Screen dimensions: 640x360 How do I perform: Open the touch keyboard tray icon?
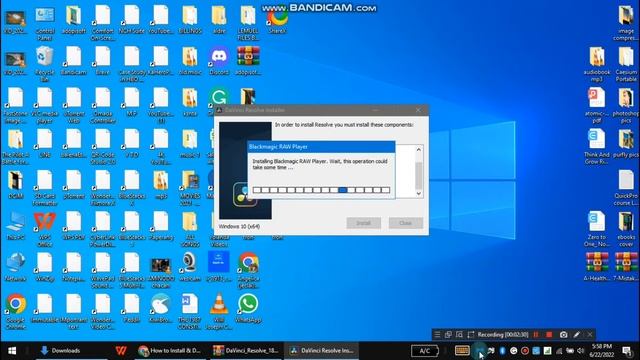462,351
